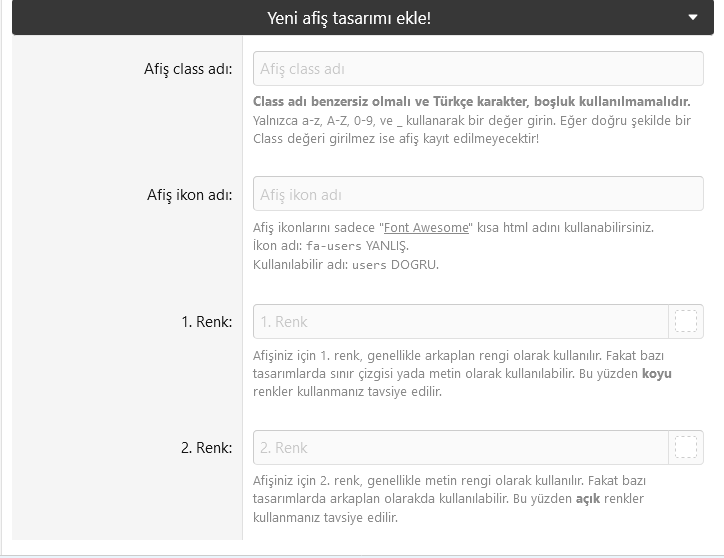The image size is (724, 558).
Task: Open the Font Awesome link
Action: click(427, 227)
